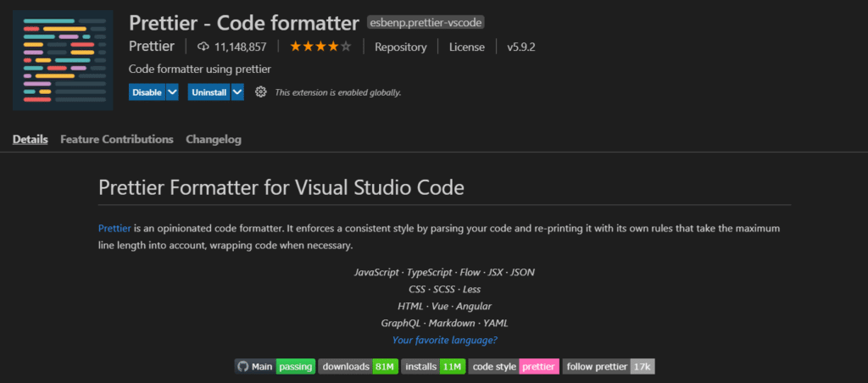Screen dimensions: 868x383
Task: Open the Repository link
Action: pyautogui.click(x=401, y=47)
